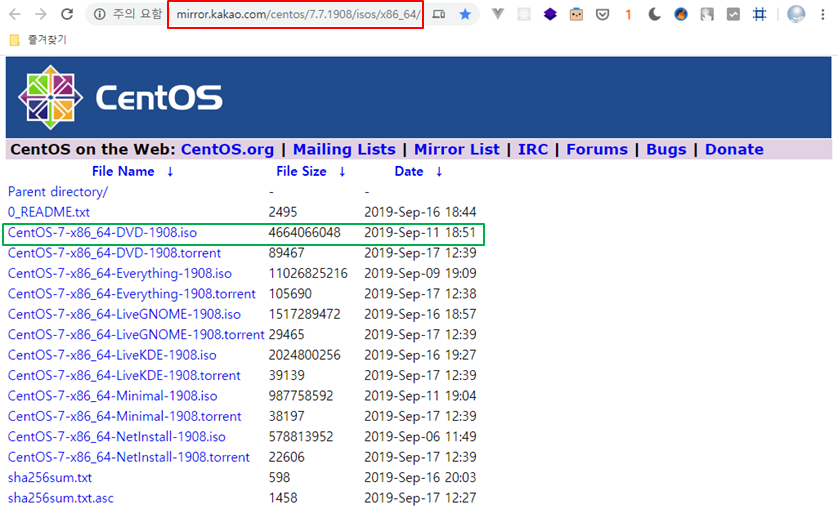838x509 pixels.
Task: Click the gray V-shaped extension icon
Action: [498, 14]
